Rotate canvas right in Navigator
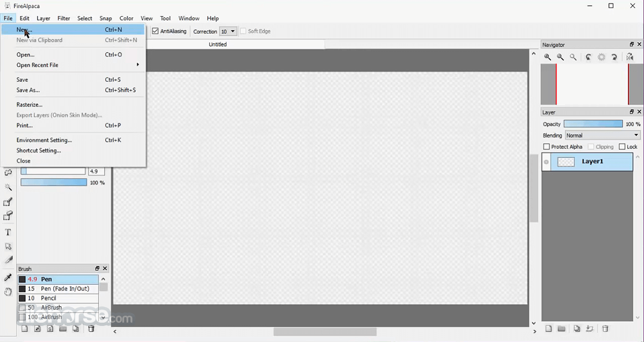This screenshot has width=644, height=342. [x=614, y=57]
